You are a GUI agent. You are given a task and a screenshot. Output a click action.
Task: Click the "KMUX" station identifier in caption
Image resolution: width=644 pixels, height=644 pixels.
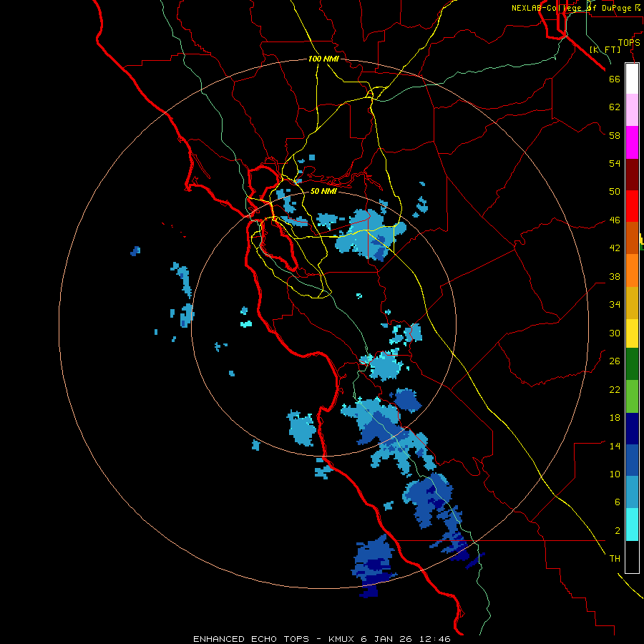(x=343, y=639)
